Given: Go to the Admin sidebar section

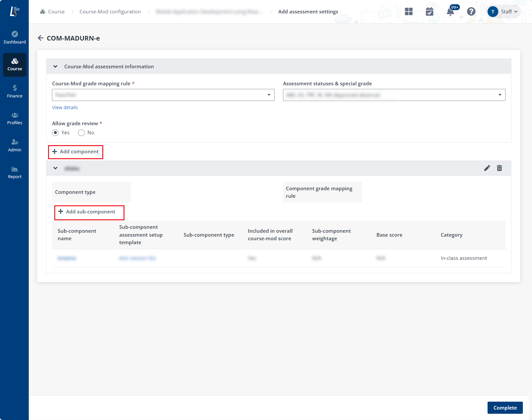Looking at the screenshot, I should tap(14, 145).
